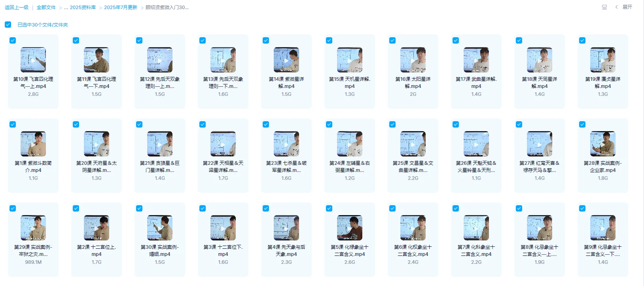
Task: Click file name 第1课 紫微斗数简介.mp4
Action: coord(33,166)
